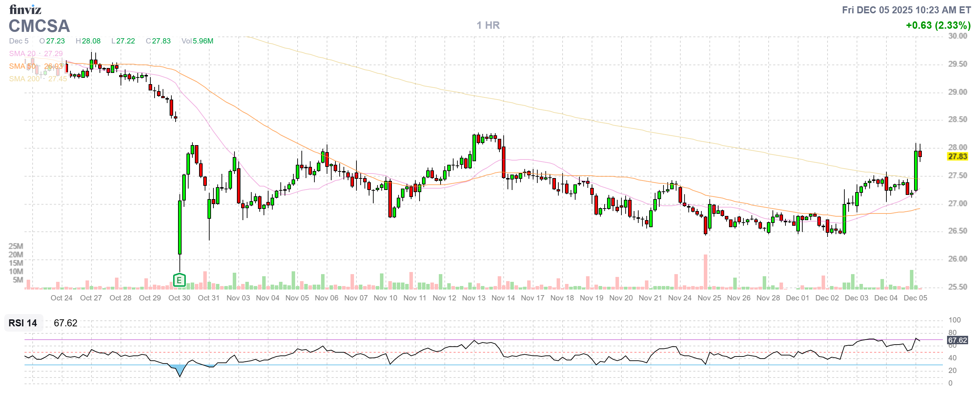The height and width of the screenshot is (394, 980).
Task: Click the RSI 14 indicator label
Action: coord(23,323)
